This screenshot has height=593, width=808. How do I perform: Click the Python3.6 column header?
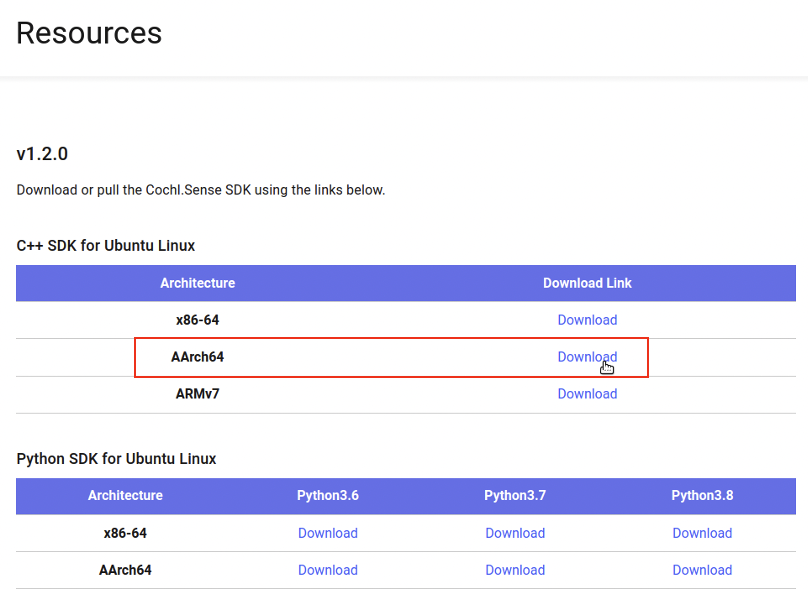[328, 496]
